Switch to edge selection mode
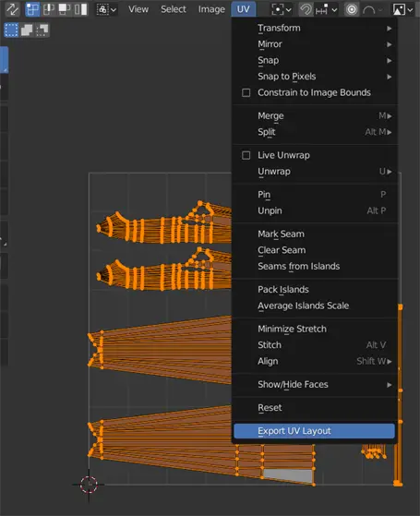This screenshot has height=516, width=420. click(x=49, y=9)
